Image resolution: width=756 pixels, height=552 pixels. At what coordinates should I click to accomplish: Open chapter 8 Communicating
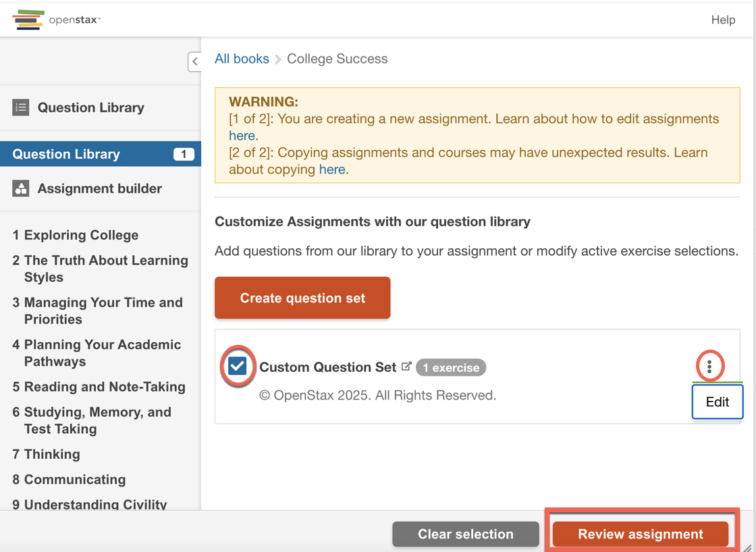[x=69, y=479]
